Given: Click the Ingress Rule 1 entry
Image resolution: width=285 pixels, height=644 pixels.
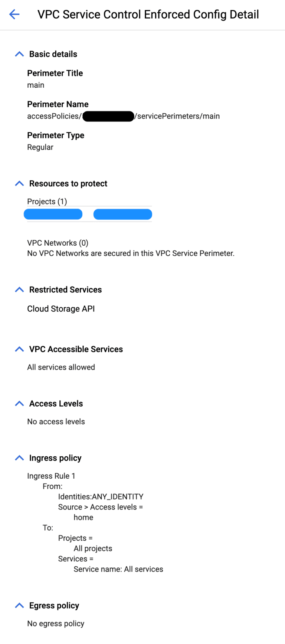Looking at the screenshot, I should pos(52,476).
